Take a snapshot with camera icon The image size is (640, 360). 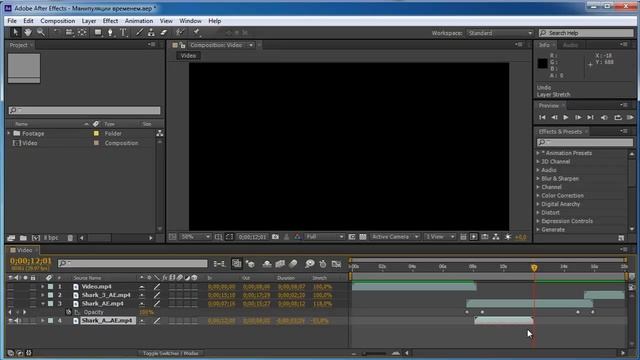point(275,237)
